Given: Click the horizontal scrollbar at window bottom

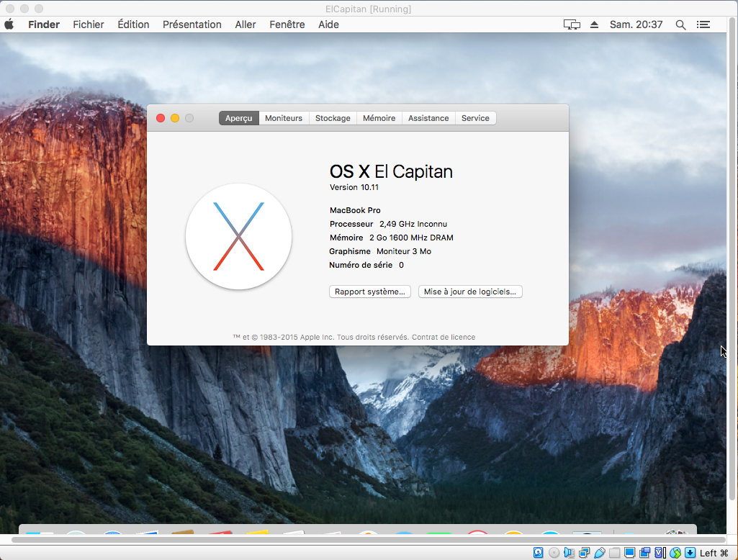Looking at the screenshot, I should point(368,540).
